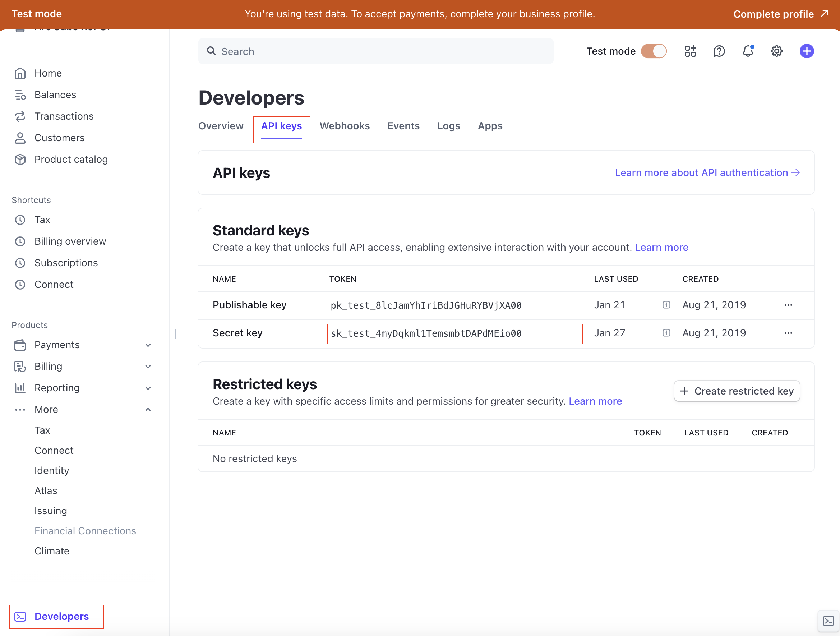Open the settings gear icon
This screenshot has width=840, height=636.
(776, 51)
